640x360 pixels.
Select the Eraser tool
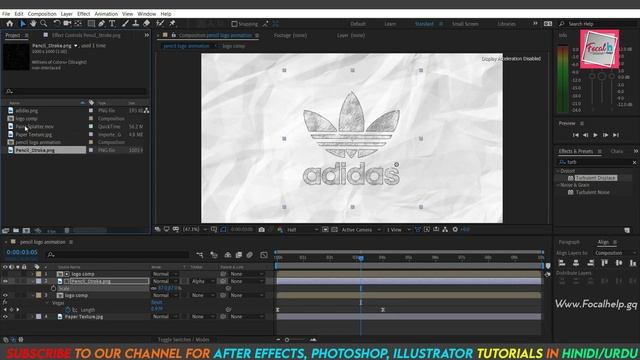[146, 24]
